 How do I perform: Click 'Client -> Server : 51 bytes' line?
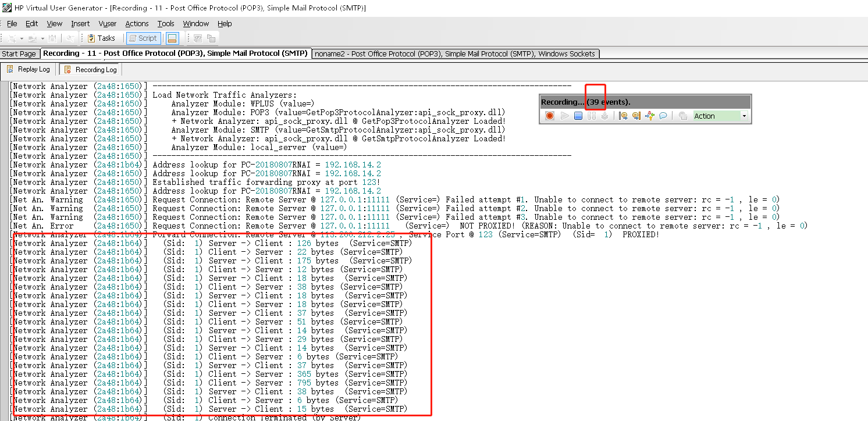pos(207,322)
